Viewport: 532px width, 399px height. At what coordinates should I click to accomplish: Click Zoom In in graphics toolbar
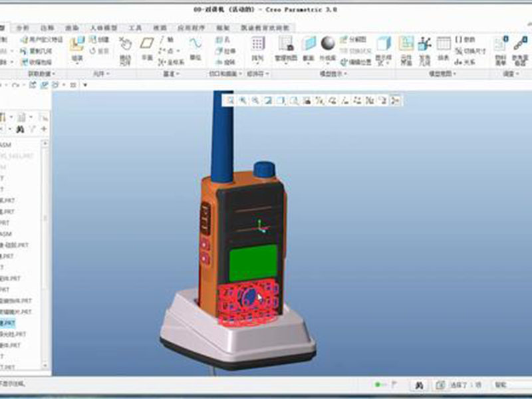click(x=243, y=100)
